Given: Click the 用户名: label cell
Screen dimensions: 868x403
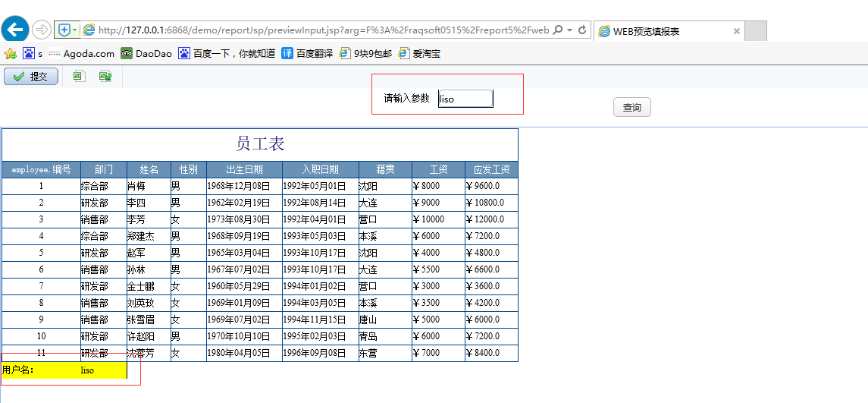Looking at the screenshot, I should pyautogui.click(x=41, y=370).
